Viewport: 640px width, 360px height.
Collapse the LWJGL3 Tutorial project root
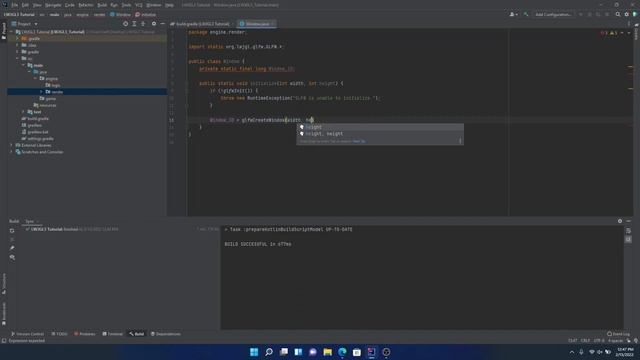coord(11,32)
